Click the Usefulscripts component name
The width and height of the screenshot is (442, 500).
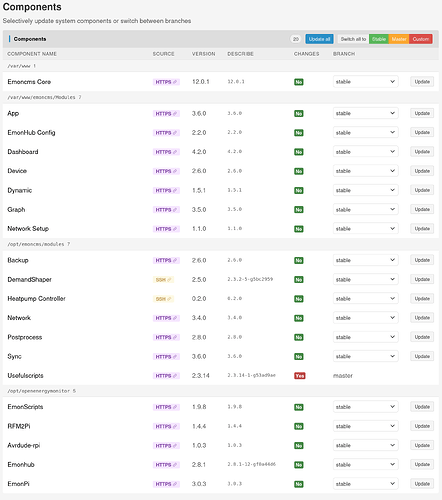tap(25, 376)
